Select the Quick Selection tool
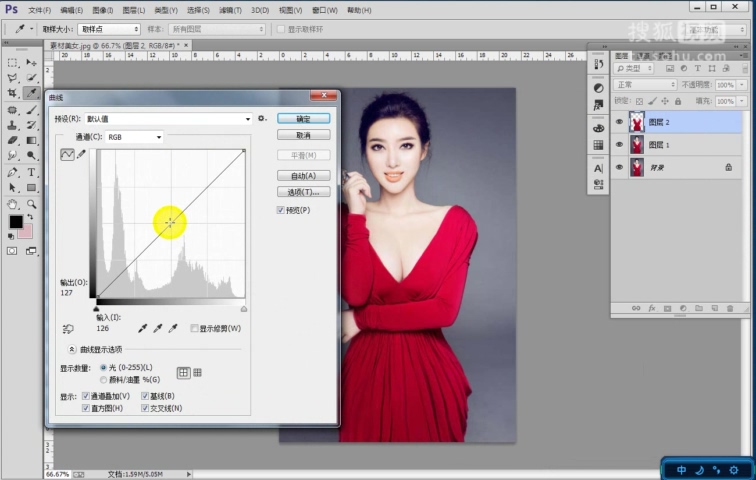Image resolution: width=756 pixels, height=480 pixels. (x=31, y=78)
